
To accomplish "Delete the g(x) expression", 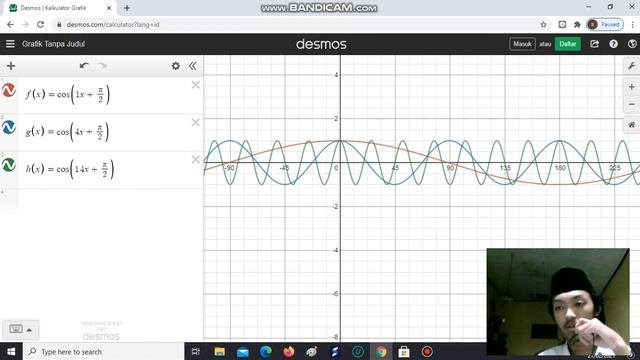I will 196,122.
